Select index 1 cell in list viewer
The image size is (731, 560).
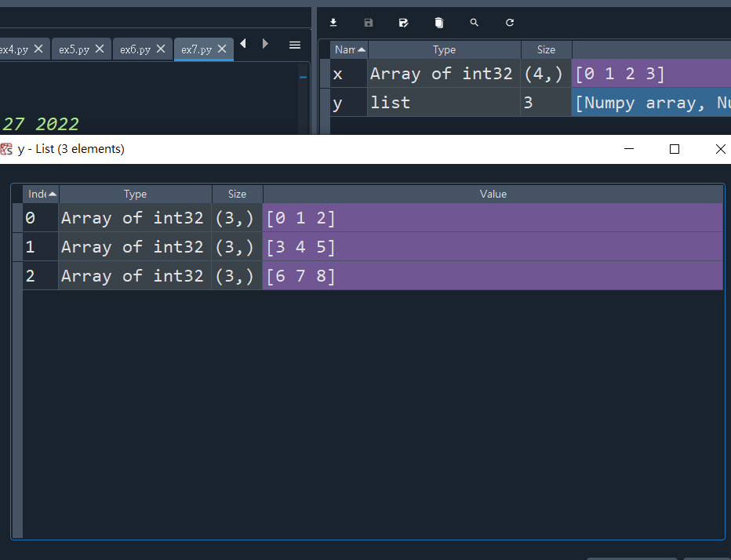pyautogui.click(x=41, y=246)
